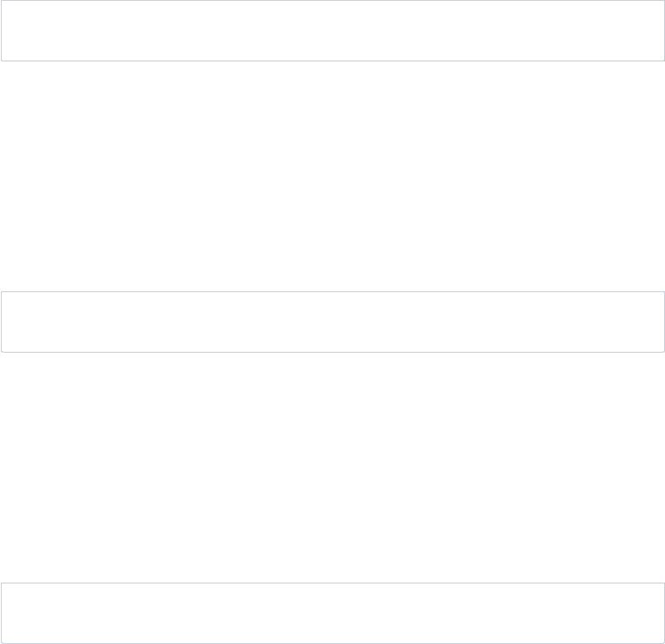Click the first empty input box
This screenshot has width=665, height=644.
tap(332, 31)
